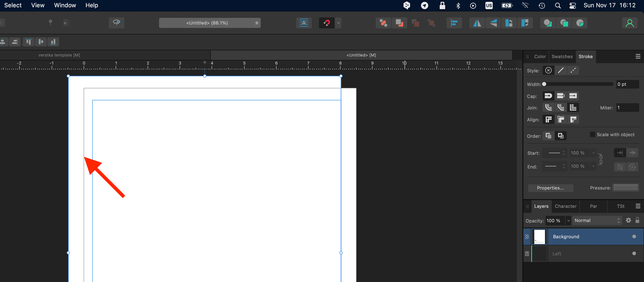Viewport: 644px width, 282px height.
Task: Open Start arrowhead style dropdown
Action: (554, 153)
